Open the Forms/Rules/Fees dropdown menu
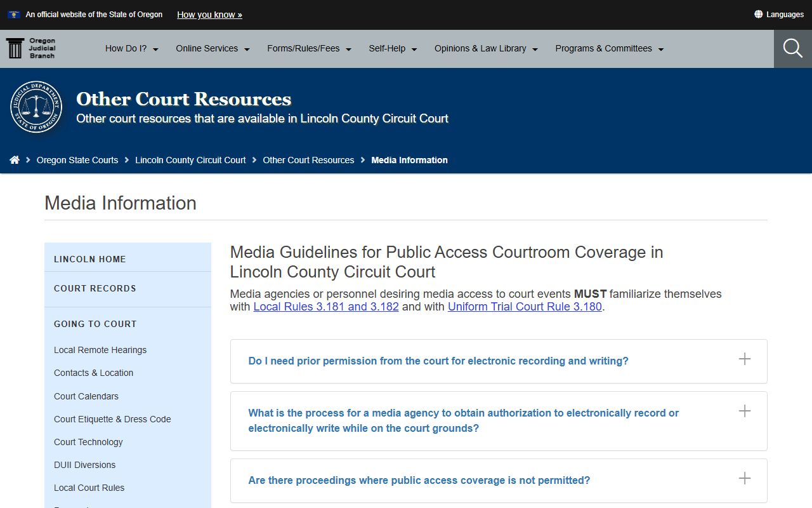Image resolution: width=812 pixels, height=508 pixels. pyautogui.click(x=310, y=48)
